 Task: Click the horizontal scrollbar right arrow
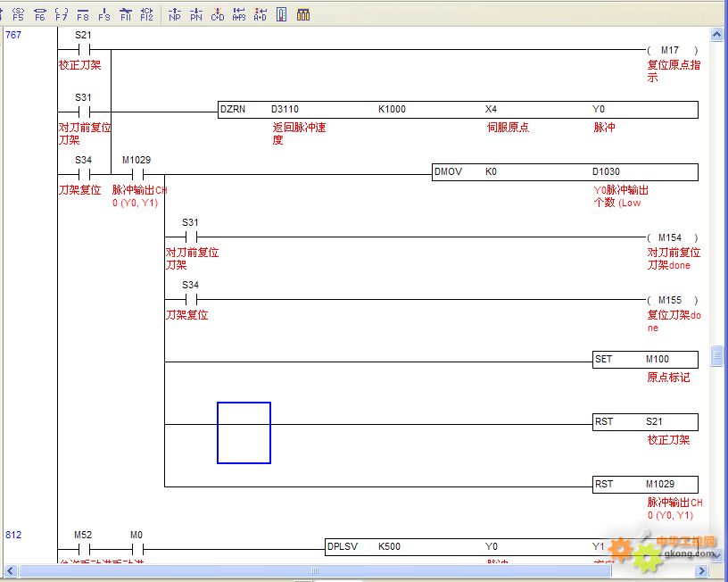click(701, 570)
